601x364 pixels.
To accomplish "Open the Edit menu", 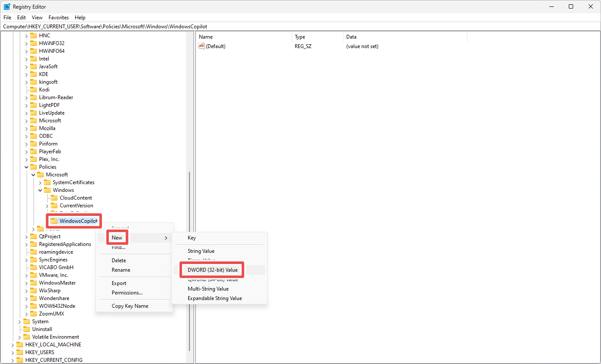I will click(21, 18).
